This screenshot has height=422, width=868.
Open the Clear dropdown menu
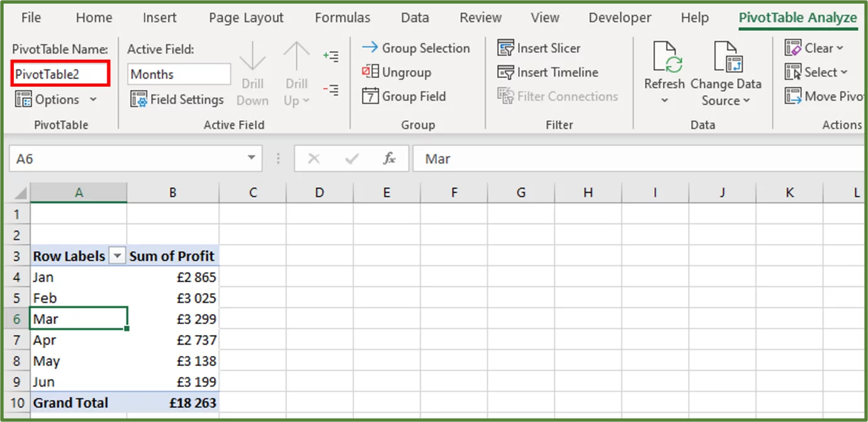(x=840, y=48)
